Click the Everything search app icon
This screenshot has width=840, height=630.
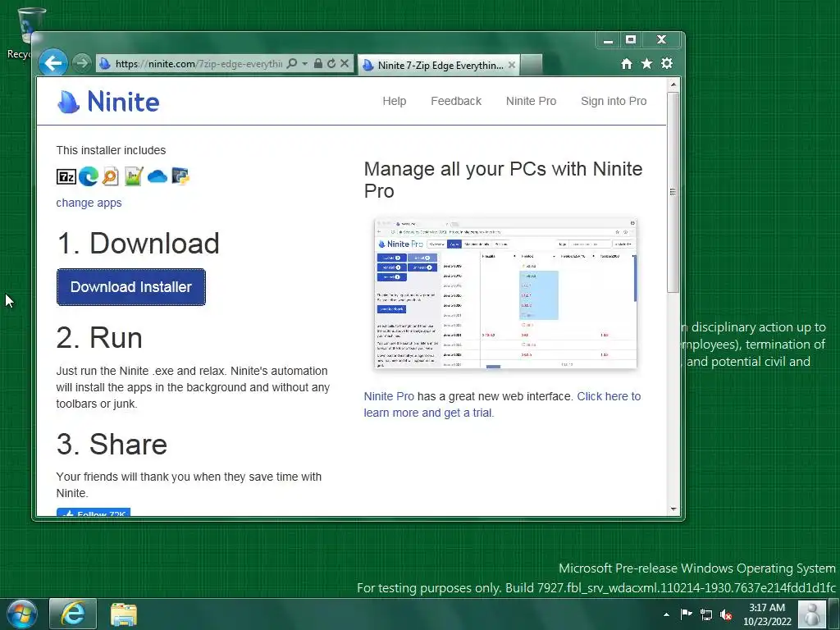click(x=111, y=176)
